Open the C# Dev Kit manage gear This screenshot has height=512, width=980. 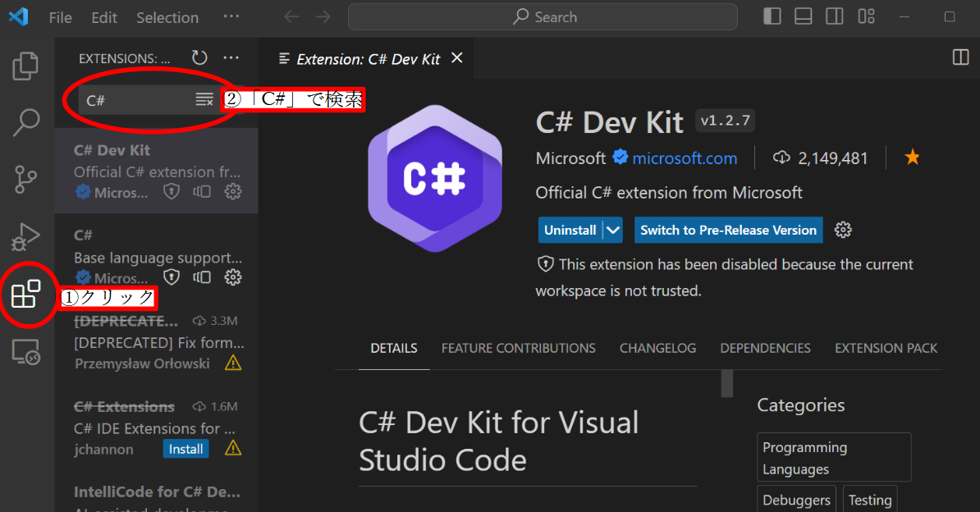[233, 191]
